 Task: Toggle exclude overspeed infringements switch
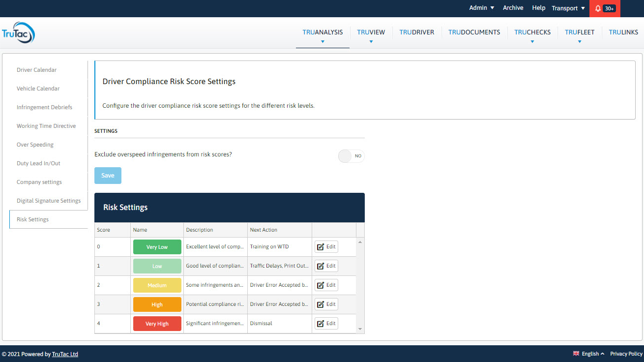[351, 156]
